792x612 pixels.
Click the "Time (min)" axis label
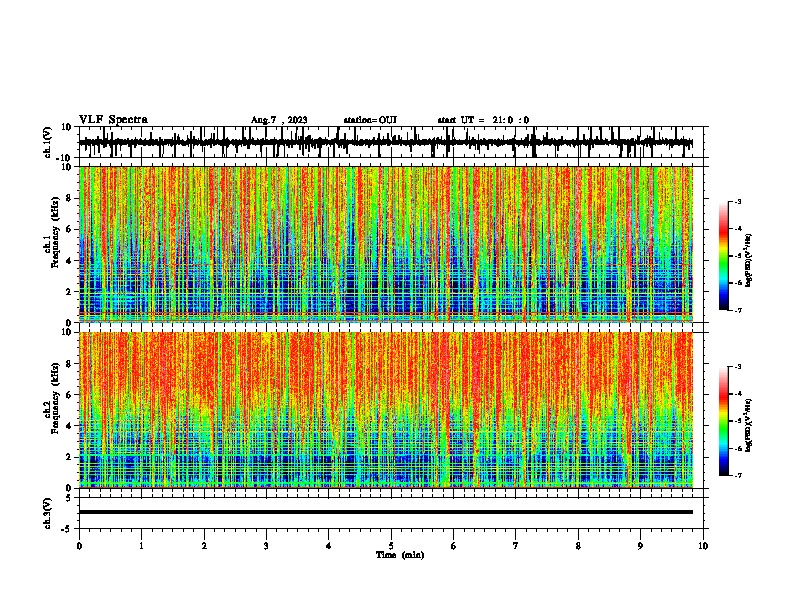pyautogui.click(x=400, y=555)
